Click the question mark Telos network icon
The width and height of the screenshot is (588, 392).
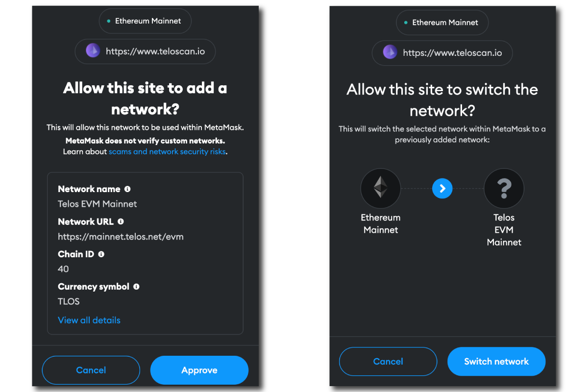[x=504, y=188]
